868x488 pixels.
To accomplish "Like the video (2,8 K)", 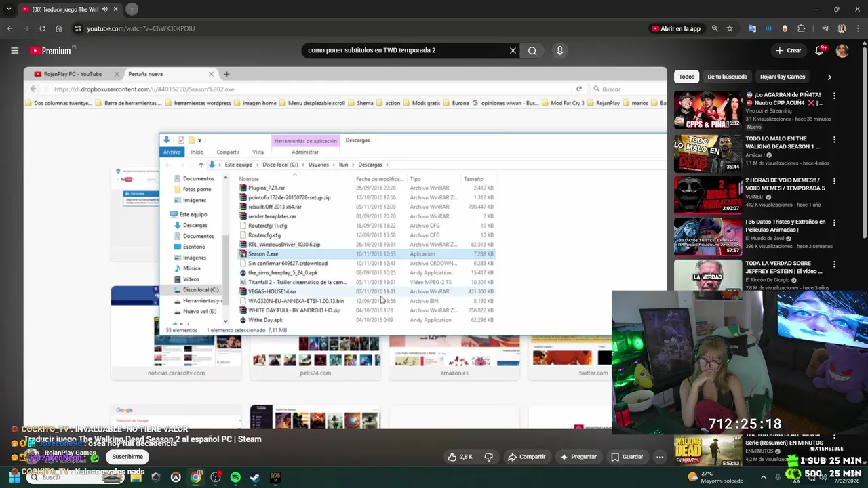I will pyautogui.click(x=460, y=457).
